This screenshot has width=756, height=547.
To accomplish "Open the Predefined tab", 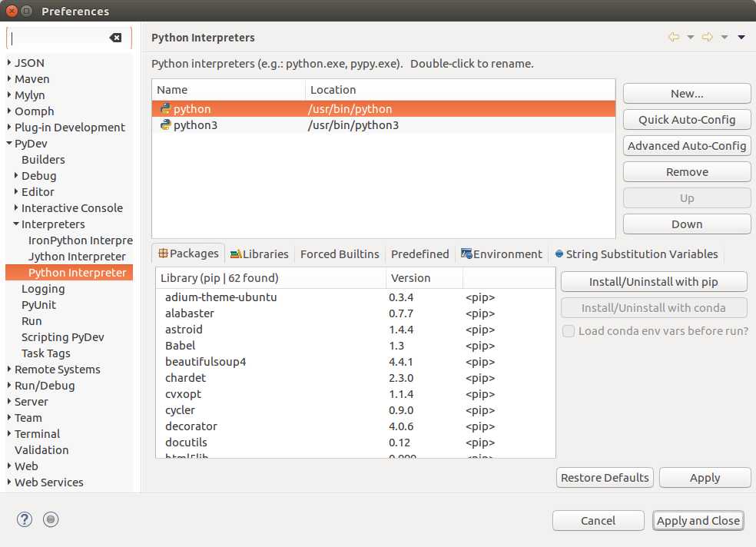I will coord(419,254).
